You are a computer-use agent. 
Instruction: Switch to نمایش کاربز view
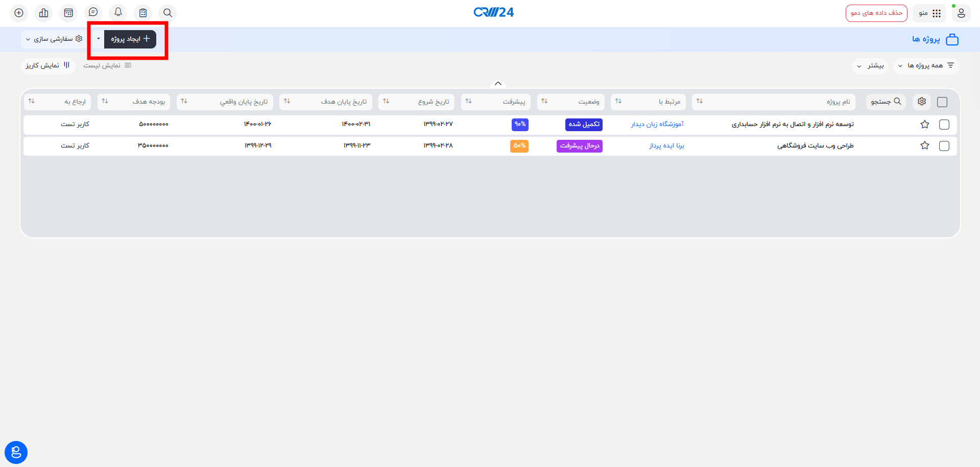pos(47,65)
